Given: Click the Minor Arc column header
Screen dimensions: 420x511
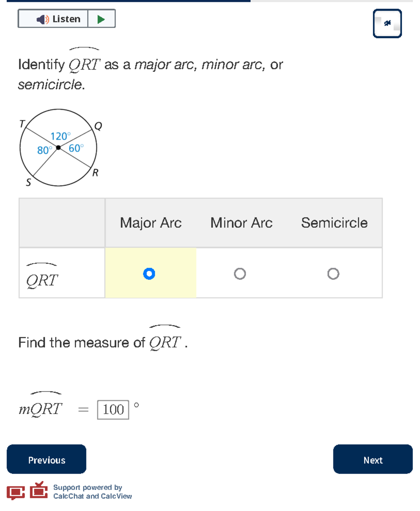Looking at the screenshot, I should 241,223.
